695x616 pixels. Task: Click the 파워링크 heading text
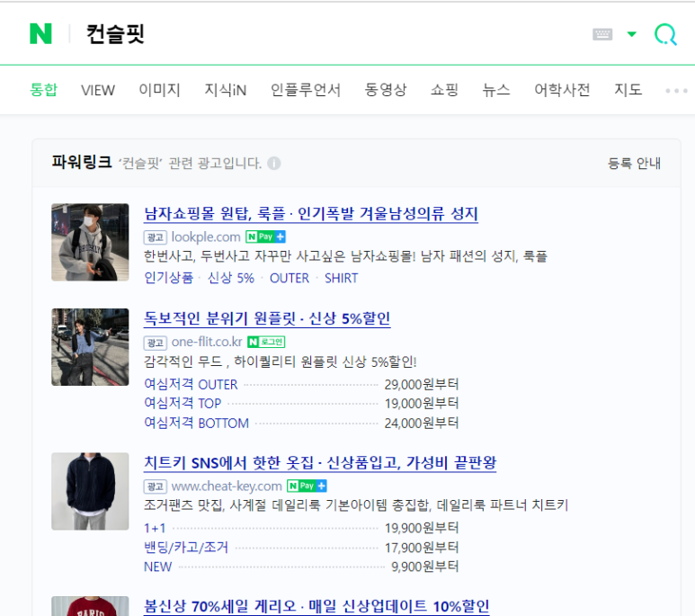click(82, 162)
